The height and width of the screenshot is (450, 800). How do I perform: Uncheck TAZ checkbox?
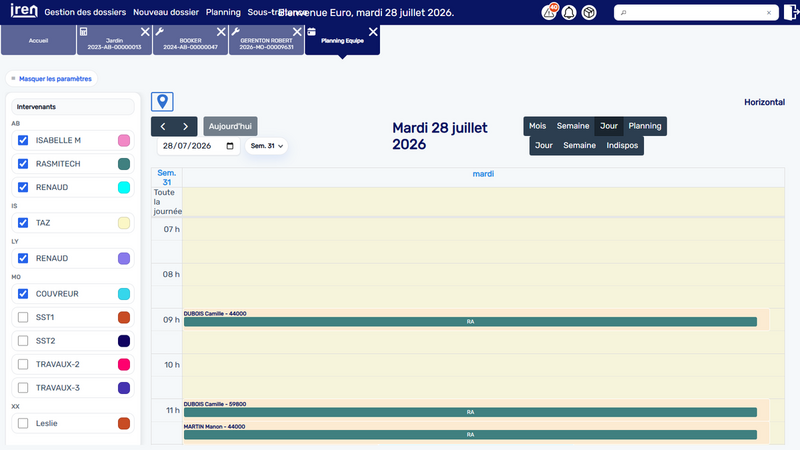[23, 223]
